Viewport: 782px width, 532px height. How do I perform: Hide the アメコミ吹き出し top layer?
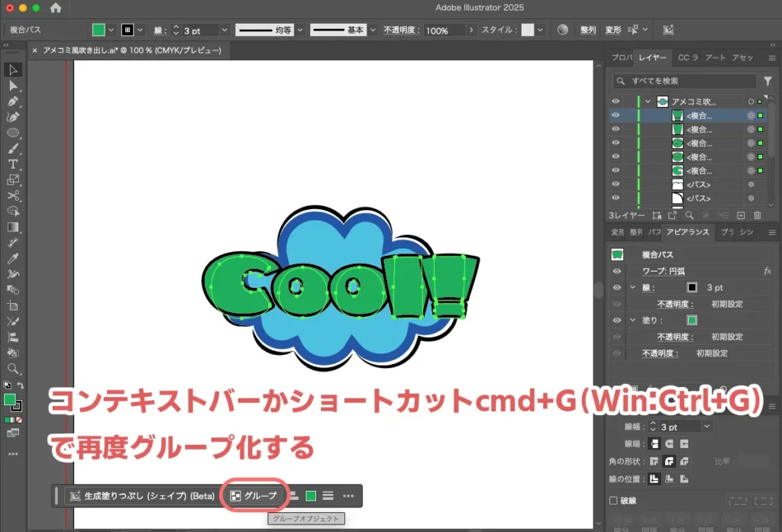click(616, 102)
